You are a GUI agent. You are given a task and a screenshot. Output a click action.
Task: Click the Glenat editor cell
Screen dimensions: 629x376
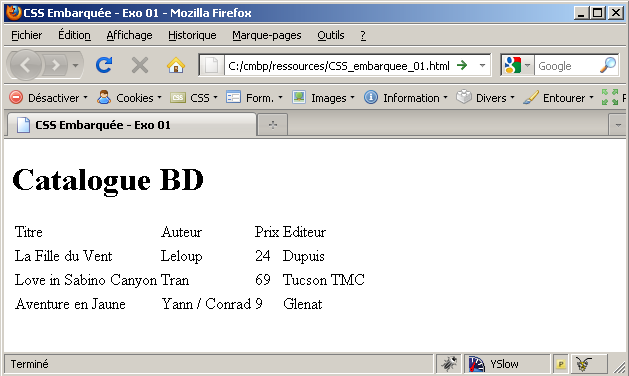(x=302, y=304)
